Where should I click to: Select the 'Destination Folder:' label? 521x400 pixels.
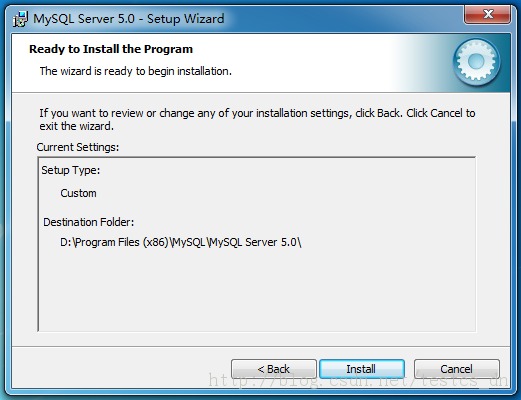(x=89, y=222)
